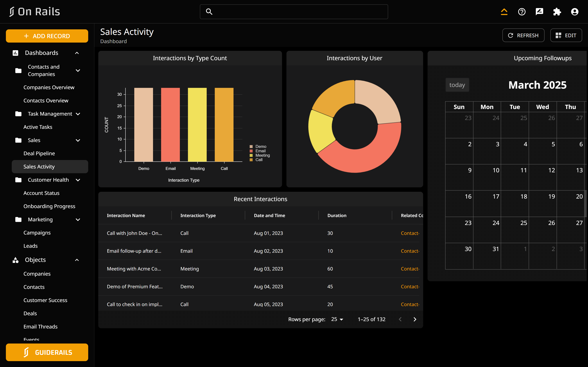Select Deal Pipeline in the sidebar
The width and height of the screenshot is (588, 367).
click(x=39, y=153)
